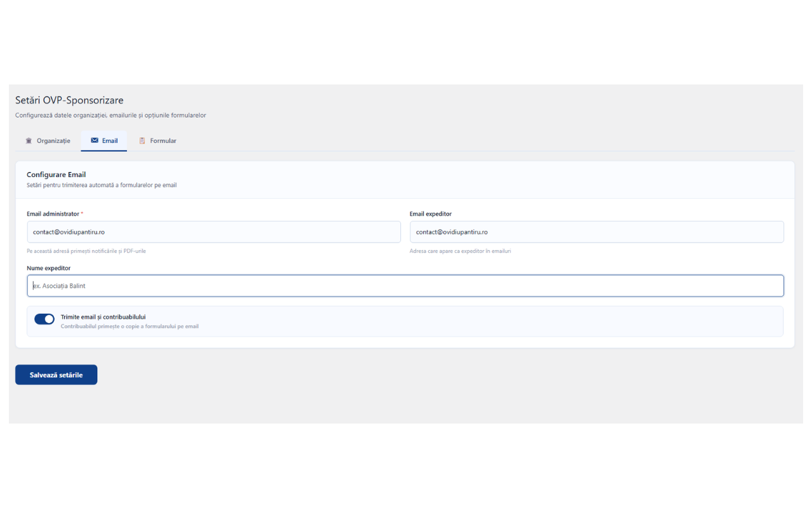Viewport: 812px width, 508px height.
Task: Focus the Email administrator input field
Action: (214, 232)
